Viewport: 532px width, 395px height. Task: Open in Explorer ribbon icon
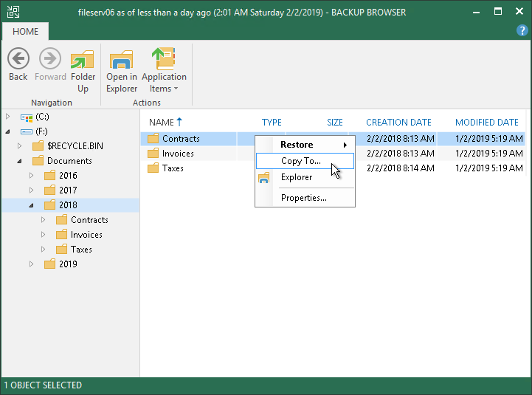click(x=122, y=59)
